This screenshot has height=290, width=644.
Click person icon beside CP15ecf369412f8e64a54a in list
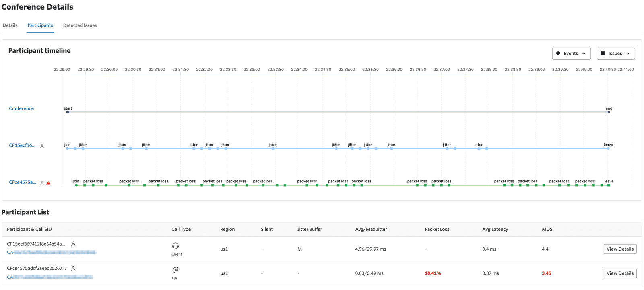click(73, 244)
